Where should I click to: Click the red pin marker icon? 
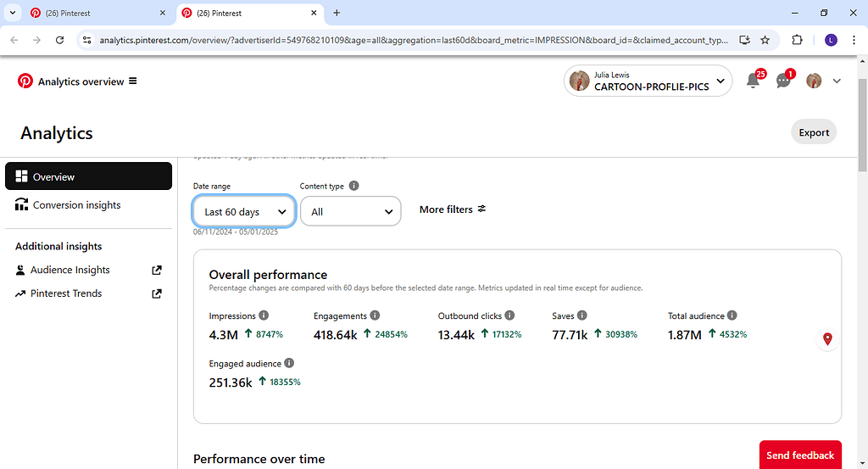coord(827,339)
